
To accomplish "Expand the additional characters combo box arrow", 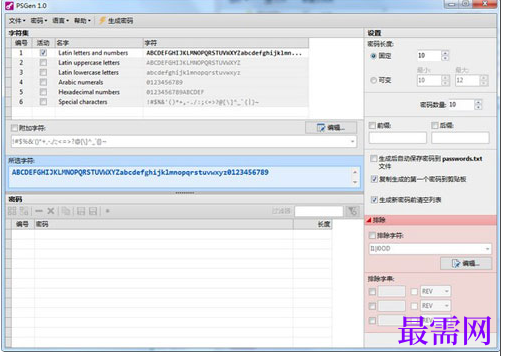I will pos(352,142).
